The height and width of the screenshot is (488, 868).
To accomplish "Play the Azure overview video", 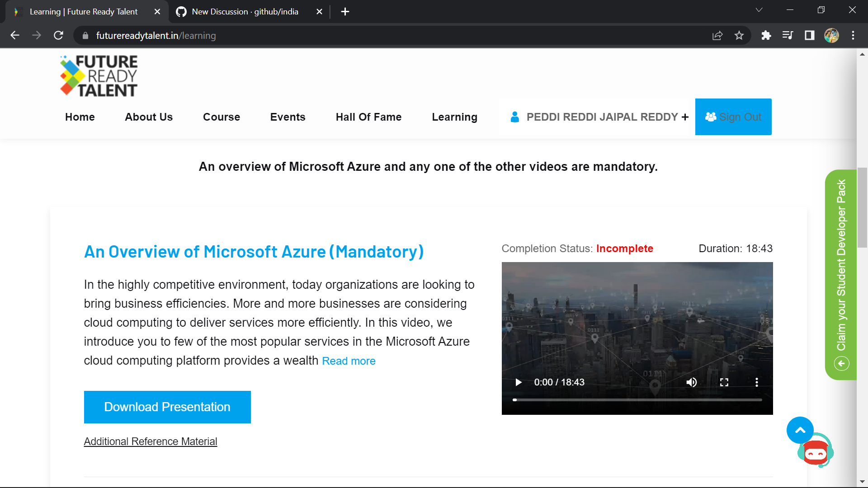I will [519, 382].
